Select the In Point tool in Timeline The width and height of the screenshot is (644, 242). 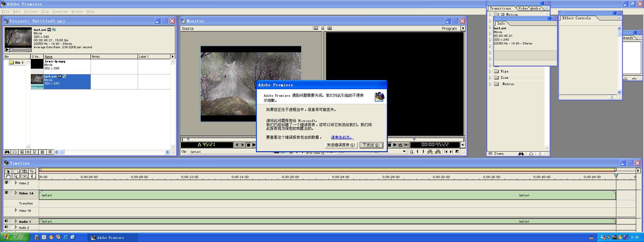(x=32, y=176)
